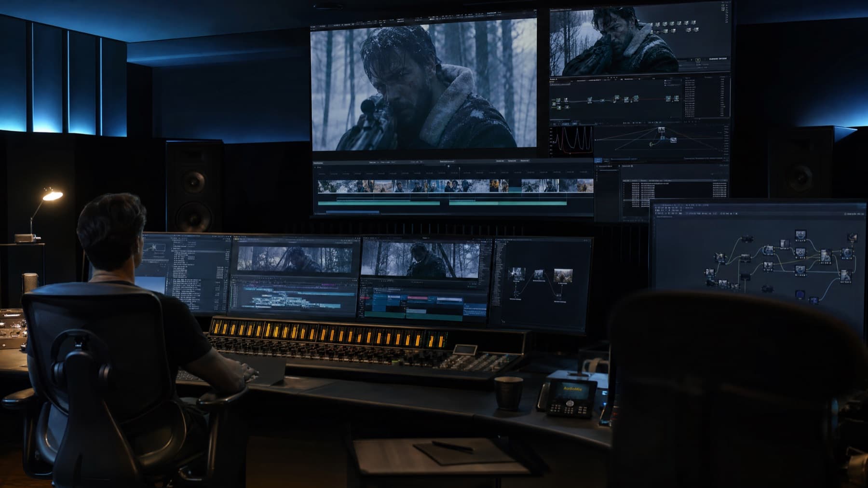
Task: Select the left teal audio clip in wall timeline
Action: tap(379, 203)
